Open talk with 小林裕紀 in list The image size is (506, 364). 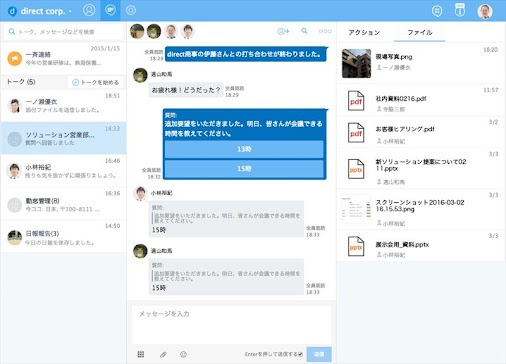click(x=63, y=170)
